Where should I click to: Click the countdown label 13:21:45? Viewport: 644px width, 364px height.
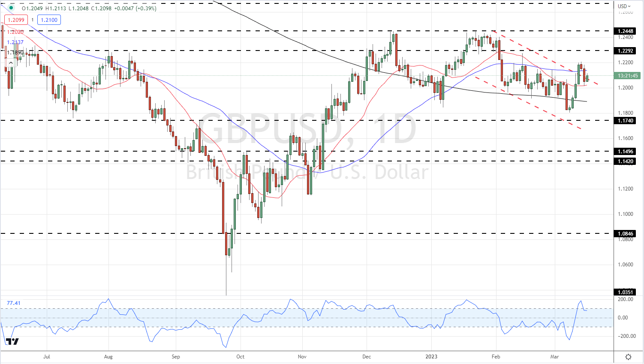tap(628, 76)
